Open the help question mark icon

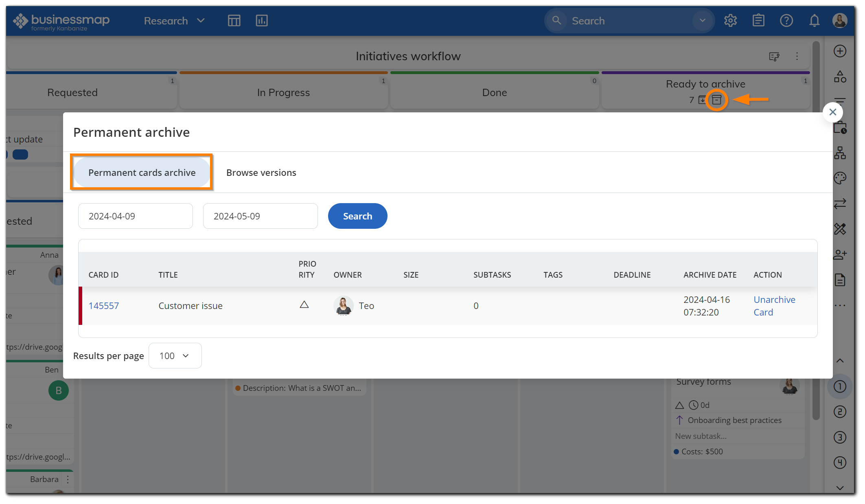tap(786, 20)
